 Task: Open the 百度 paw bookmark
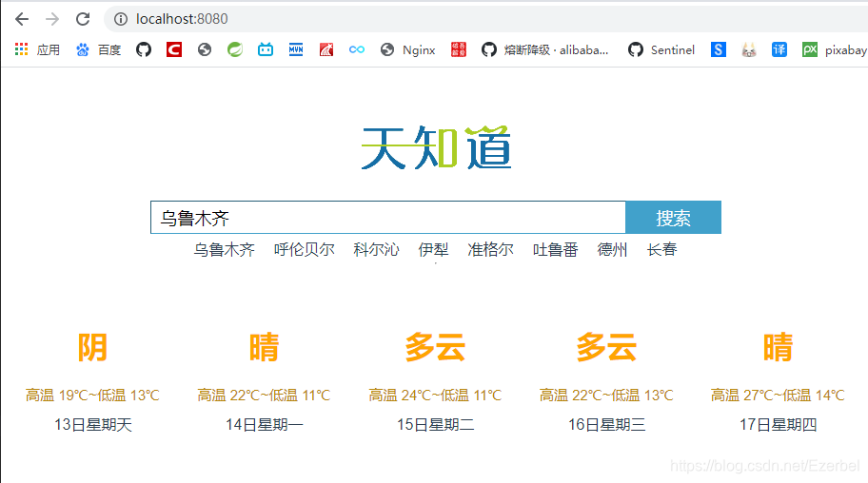(98, 49)
